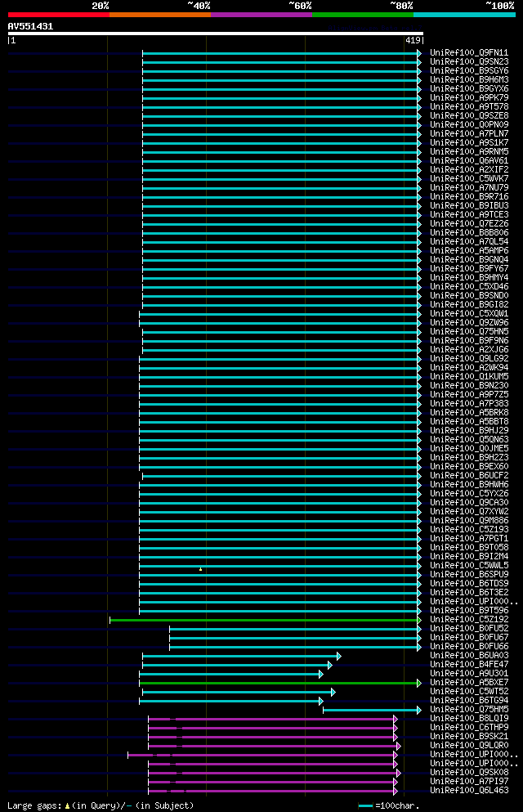The height and width of the screenshot is (812, 523).
Task: Select the UniRef100_B9HJ29 label
Action: pos(469,431)
